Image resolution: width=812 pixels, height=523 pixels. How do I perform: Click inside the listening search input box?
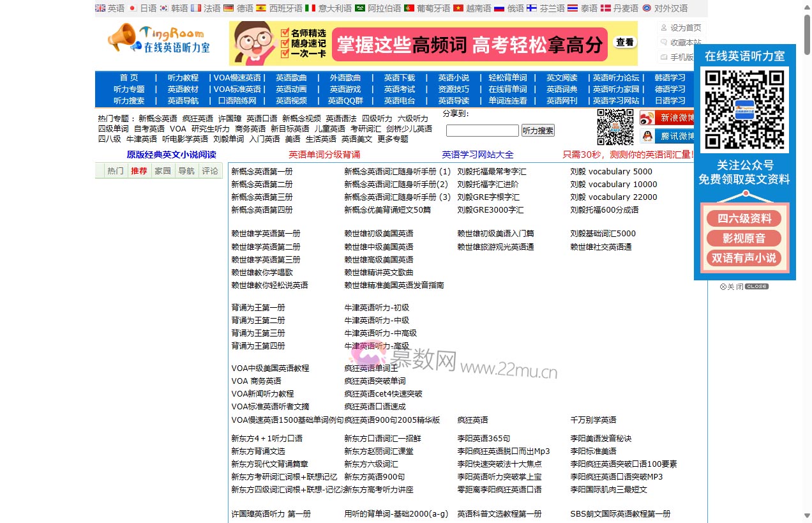[x=482, y=130]
